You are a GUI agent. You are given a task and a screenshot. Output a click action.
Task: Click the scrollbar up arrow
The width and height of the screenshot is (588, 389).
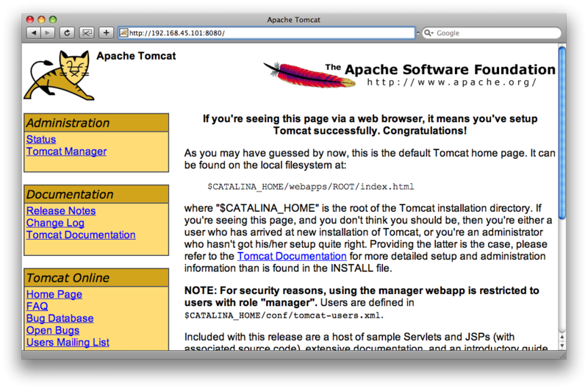tap(562, 337)
